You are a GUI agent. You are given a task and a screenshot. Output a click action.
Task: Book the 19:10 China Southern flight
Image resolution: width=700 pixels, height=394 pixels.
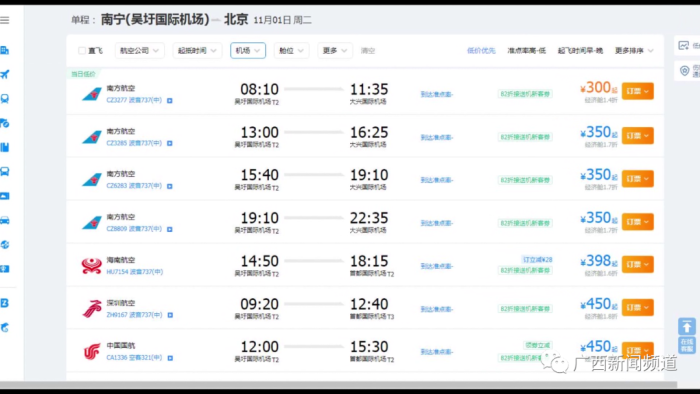click(x=638, y=222)
